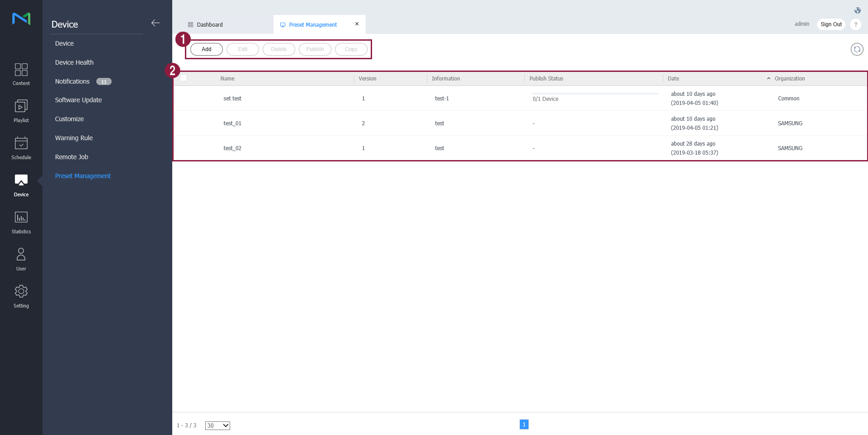
Task: Sort by the Organization column header
Action: pos(789,79)
